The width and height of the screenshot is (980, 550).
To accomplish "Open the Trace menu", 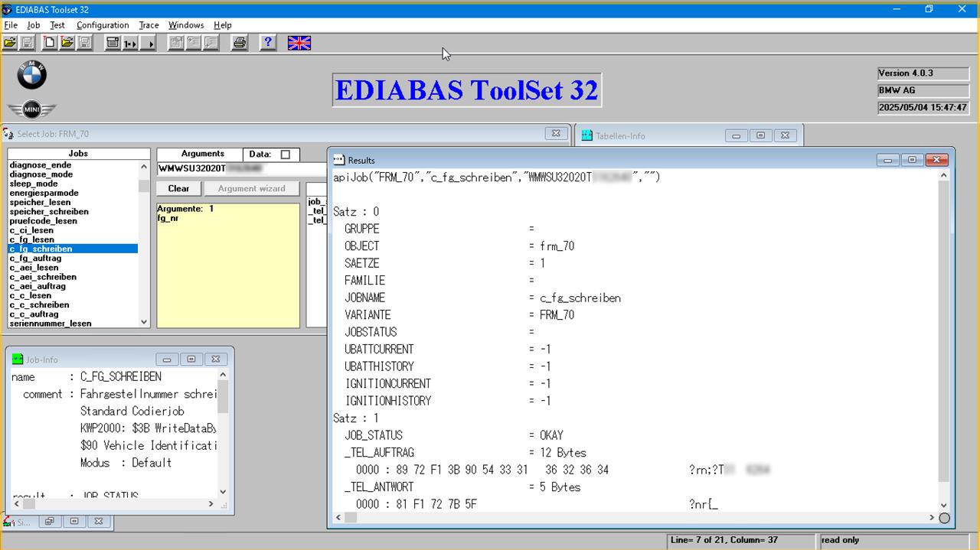I will tap(149, 25).
